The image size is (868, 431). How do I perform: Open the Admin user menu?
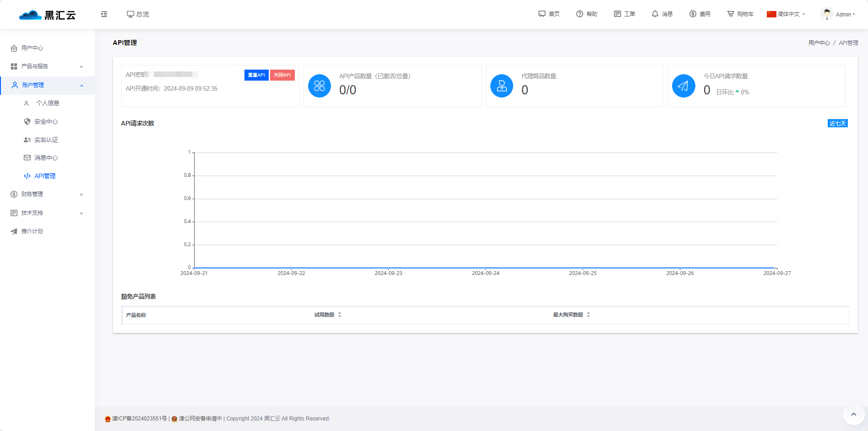tap(845, 15)
